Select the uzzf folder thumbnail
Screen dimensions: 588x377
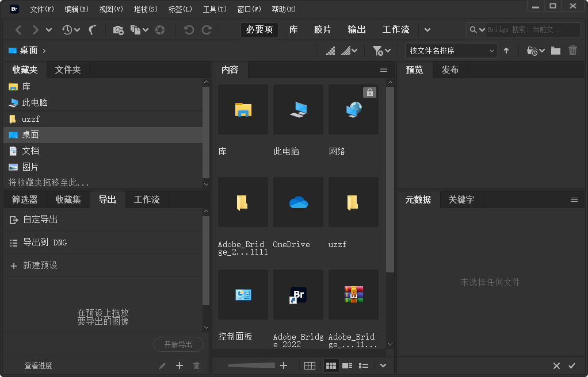click(353, 202)
